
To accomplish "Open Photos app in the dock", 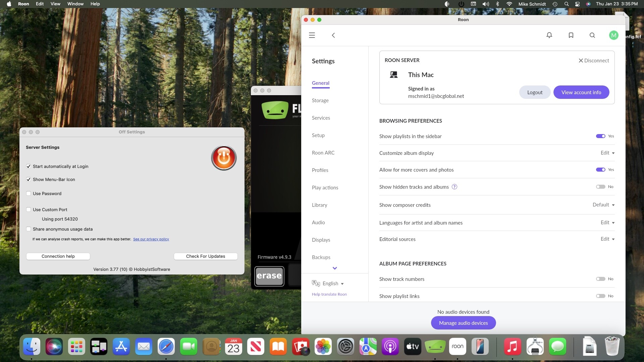I will (323, 347).
